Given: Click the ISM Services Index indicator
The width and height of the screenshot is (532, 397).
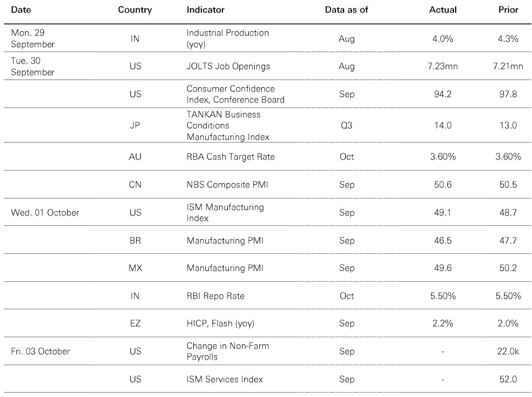Looking at the screenshot, I should click(x=225, y=379).
